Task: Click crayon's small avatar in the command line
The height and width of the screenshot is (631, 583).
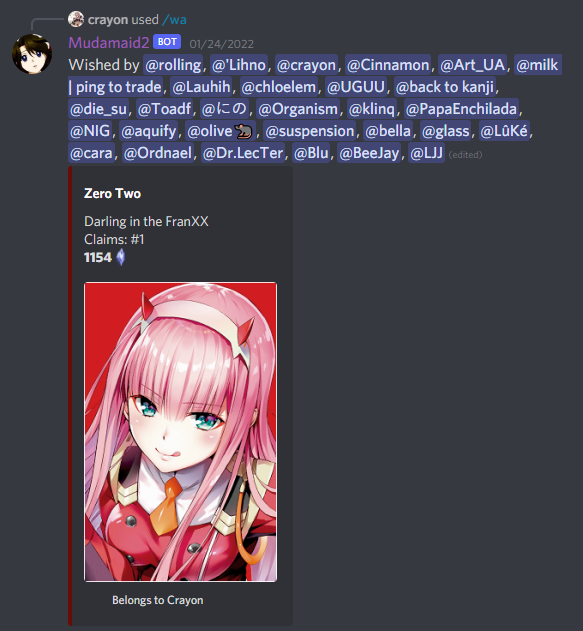Action: coord(76,19)
